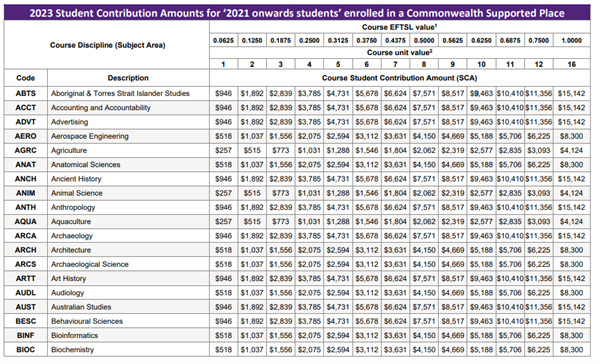Select the BINF code cell
This screenshot has width=600, height=364.
point(26,335)
